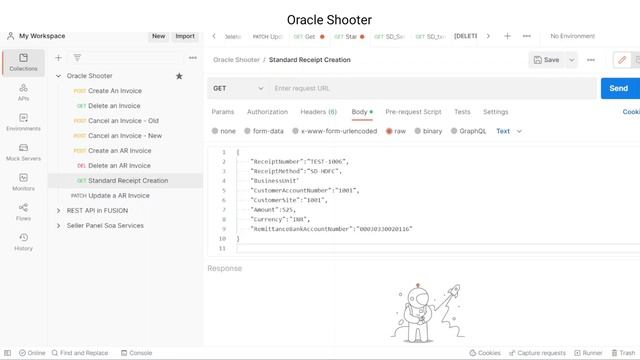
Task: Open tab bar more options ellipsis
Action: tap(527, 36)
